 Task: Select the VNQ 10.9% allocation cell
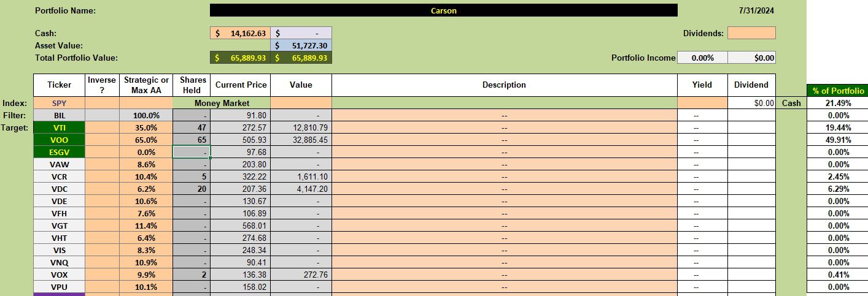pos(146,262)
